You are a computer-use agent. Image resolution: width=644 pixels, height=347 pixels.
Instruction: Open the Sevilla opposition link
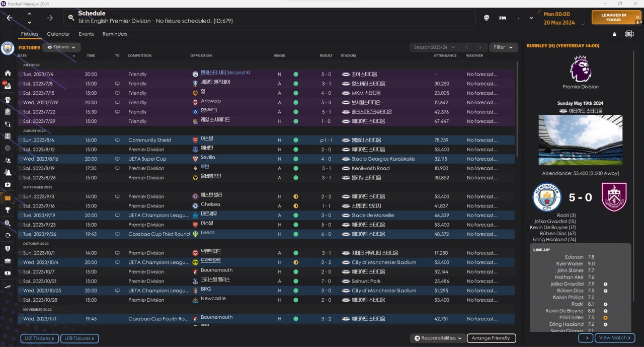click(x=208, y=158)
